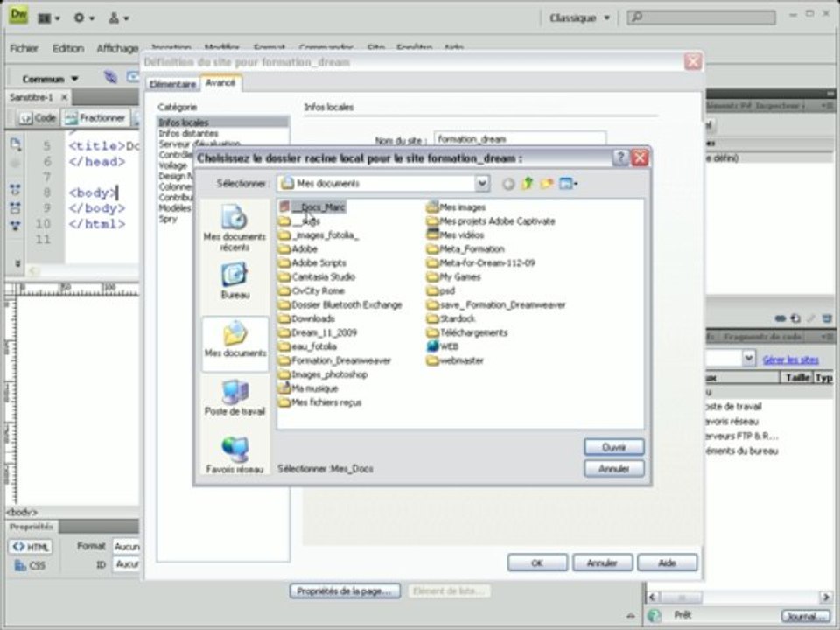Image resolution: width=840 pixels, height=630 pixels.
Task: Select the Ma musique folder
Action: [x=308, y=388]
